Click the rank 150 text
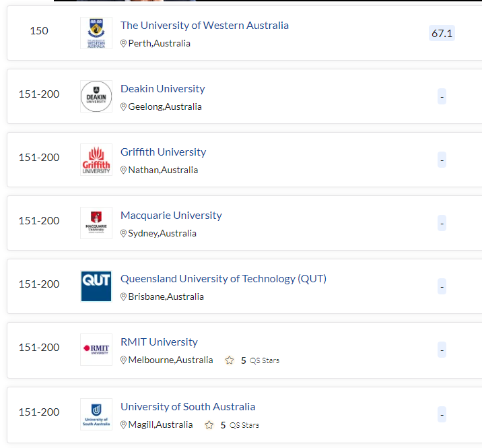Viewport: 482px width, 448px height. 39,31
